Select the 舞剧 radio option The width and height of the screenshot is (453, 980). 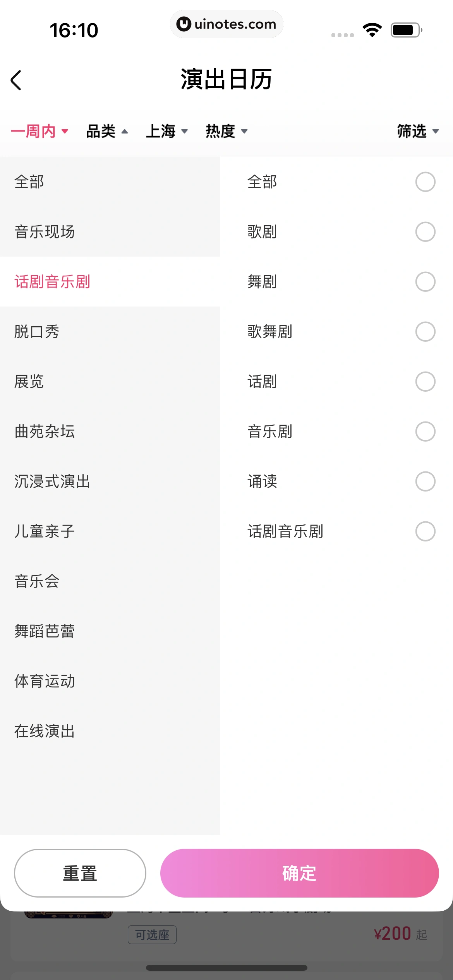[425, 282]
